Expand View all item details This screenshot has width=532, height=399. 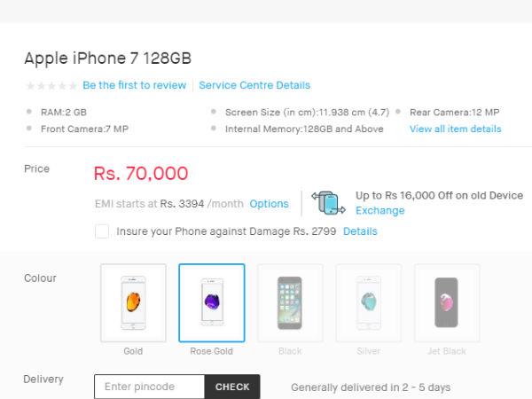coord(455,129)
